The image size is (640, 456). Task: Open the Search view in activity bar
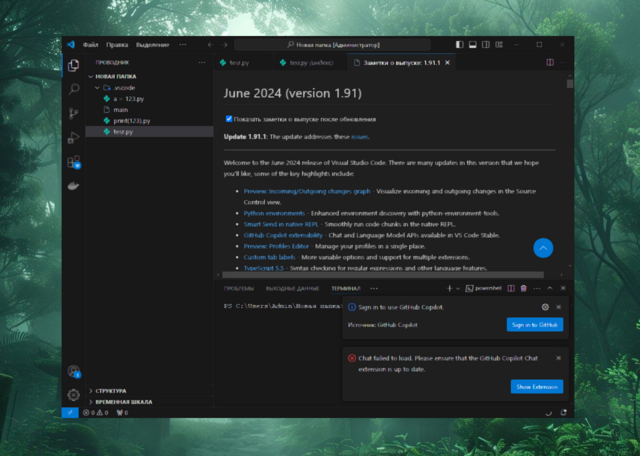click(x=73, y=89)
